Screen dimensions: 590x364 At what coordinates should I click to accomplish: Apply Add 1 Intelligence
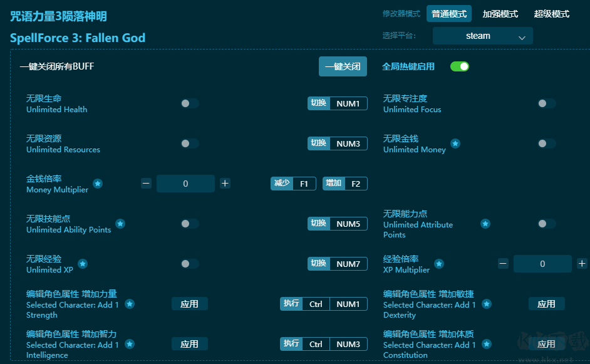point(190,344)
